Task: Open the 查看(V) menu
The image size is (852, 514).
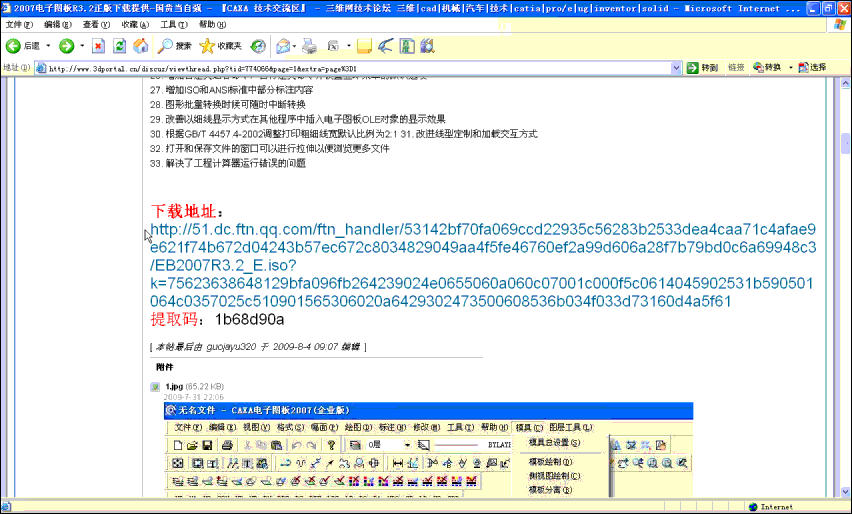Action: [96, 24]
